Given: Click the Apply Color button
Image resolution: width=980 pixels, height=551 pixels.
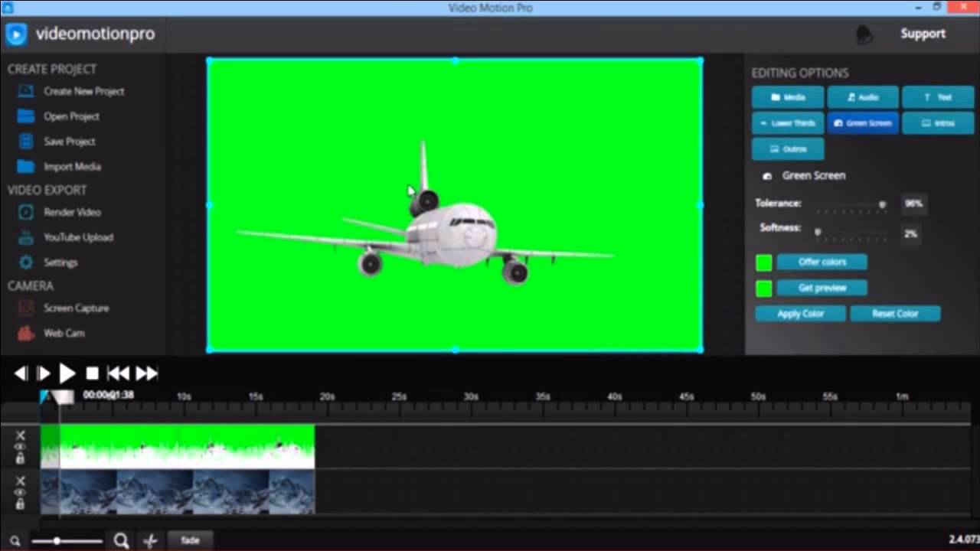Looking at the screenshot, I should pyautogui.click(x=800, y=314).
